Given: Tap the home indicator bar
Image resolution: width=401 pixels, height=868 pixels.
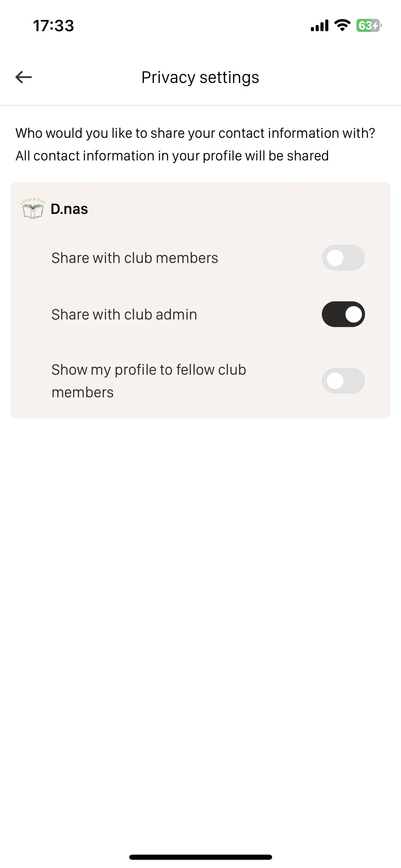Looking at the screenshot, I should tap(200, 857).
